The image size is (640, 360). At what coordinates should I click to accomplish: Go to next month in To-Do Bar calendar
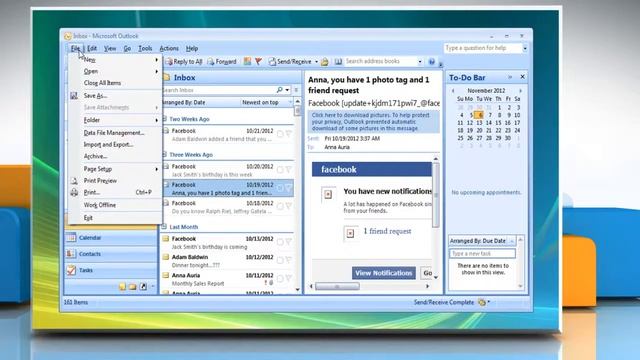tap(520, 91)
